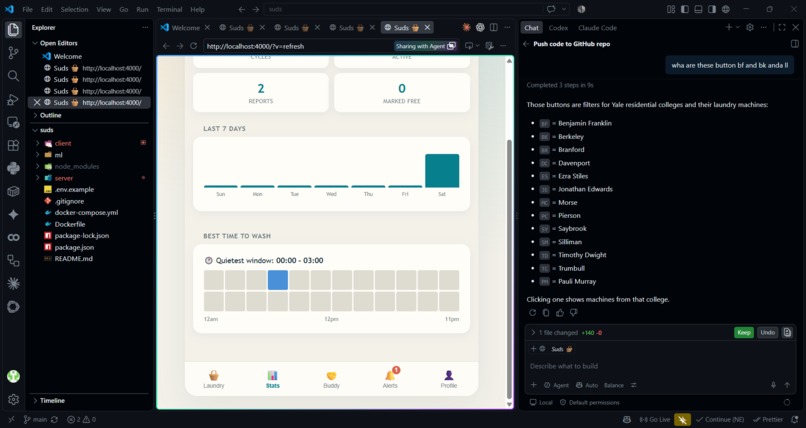Open the Terminal menu

pyautogui.click(x=169, y=9)
